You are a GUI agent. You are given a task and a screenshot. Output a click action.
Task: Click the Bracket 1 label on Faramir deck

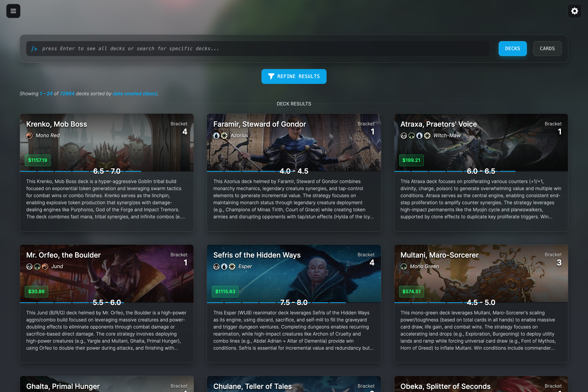tap(366, 128)
